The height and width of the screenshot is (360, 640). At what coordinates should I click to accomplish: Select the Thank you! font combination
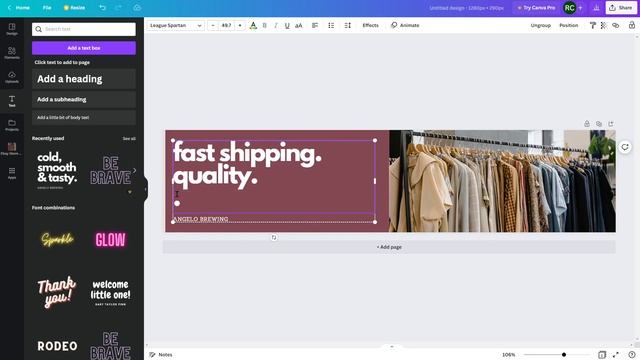pyautogui.click(x=57, y=293)
